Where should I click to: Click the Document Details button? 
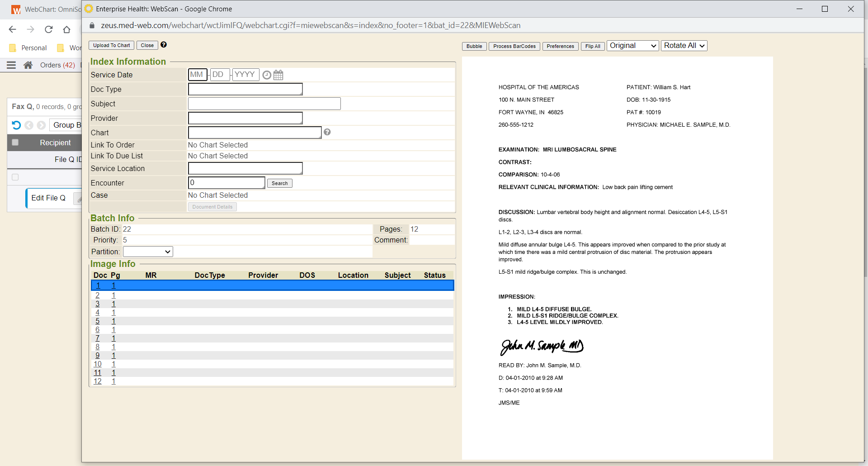point(212,207)
